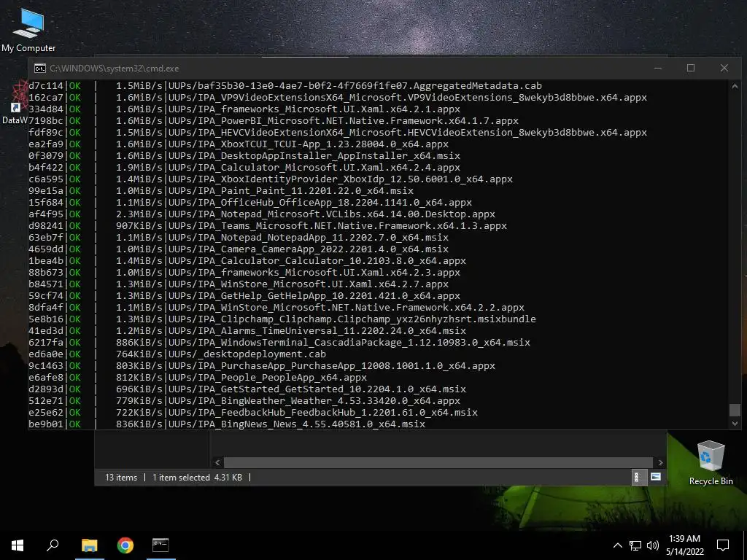
Task: Click the DataW desktop shortcut icon
Action: [15, 103]
